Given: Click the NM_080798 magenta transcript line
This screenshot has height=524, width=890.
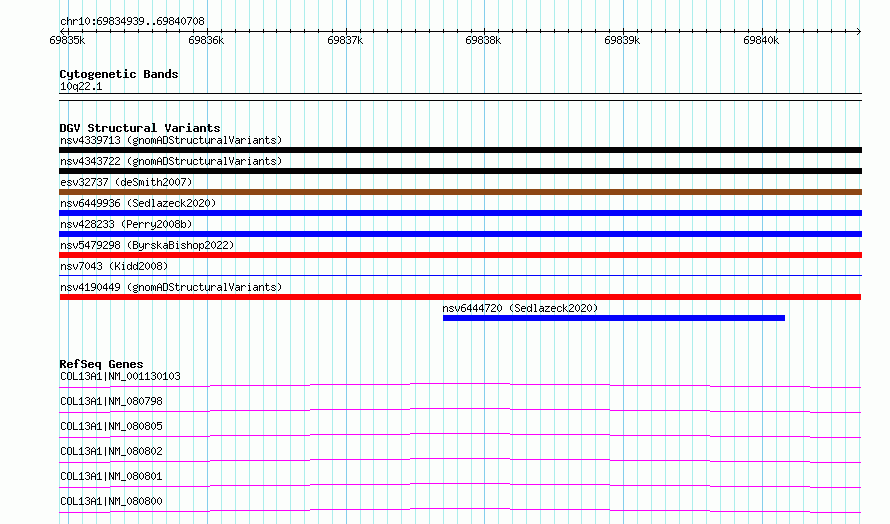Looking at the screenshot, I should (460, 410).
